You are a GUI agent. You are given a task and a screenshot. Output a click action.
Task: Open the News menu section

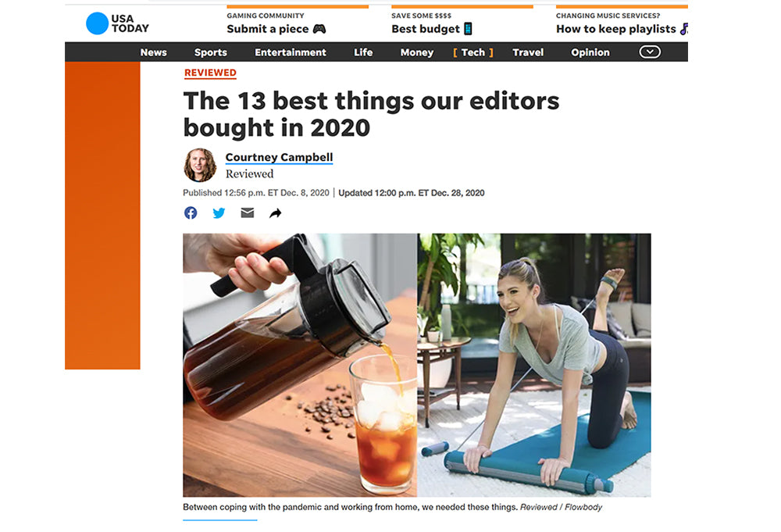153,52
